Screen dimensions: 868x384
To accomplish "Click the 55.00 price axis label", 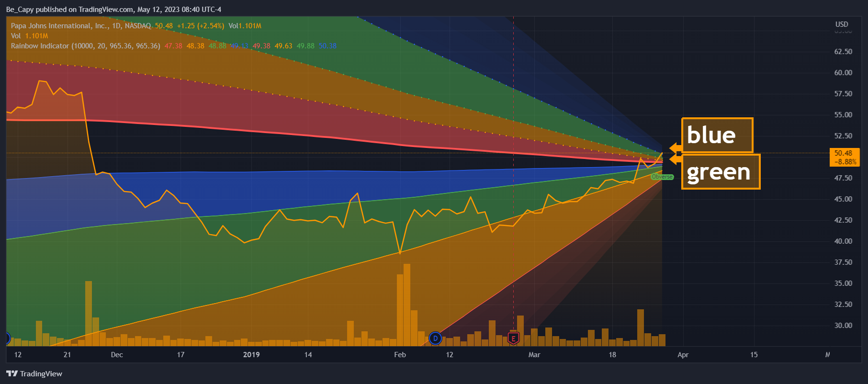I will click(x=843, y=115).
